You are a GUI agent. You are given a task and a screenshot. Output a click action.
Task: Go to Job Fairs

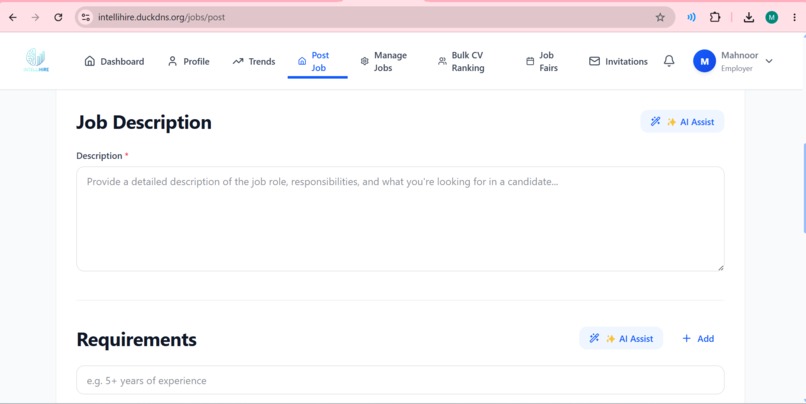542,62
